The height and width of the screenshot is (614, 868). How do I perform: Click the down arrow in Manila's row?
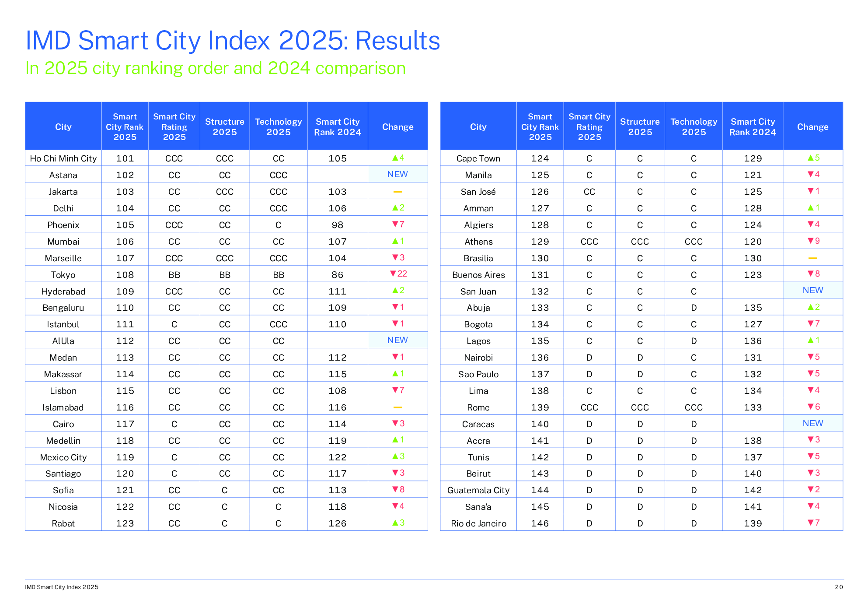[810, 174]
